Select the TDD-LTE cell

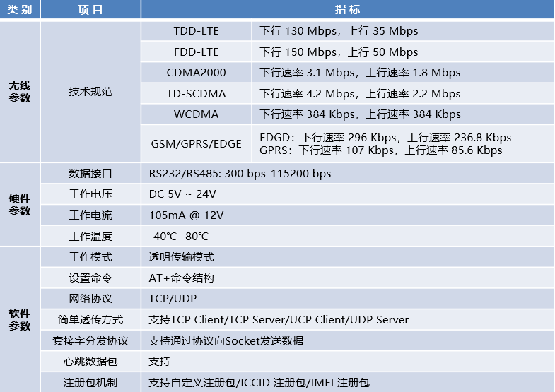[196, 31]
